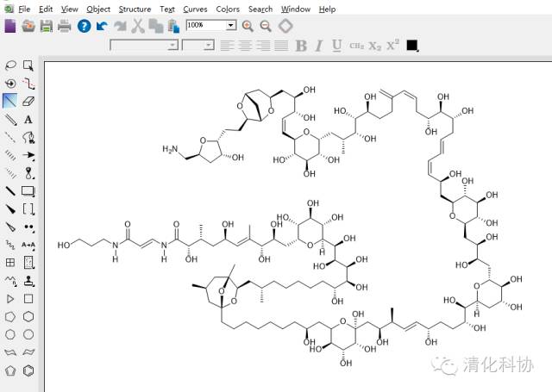
Task: Open the 100% zoom dropdown arrow
Action: pyautogui.click(x=231, y=25)
